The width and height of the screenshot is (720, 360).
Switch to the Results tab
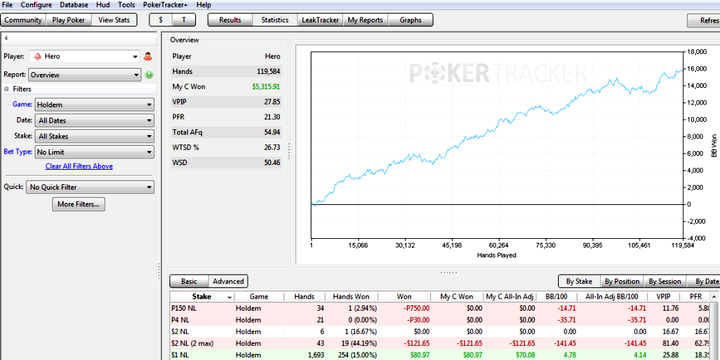(x=230, y=20)
